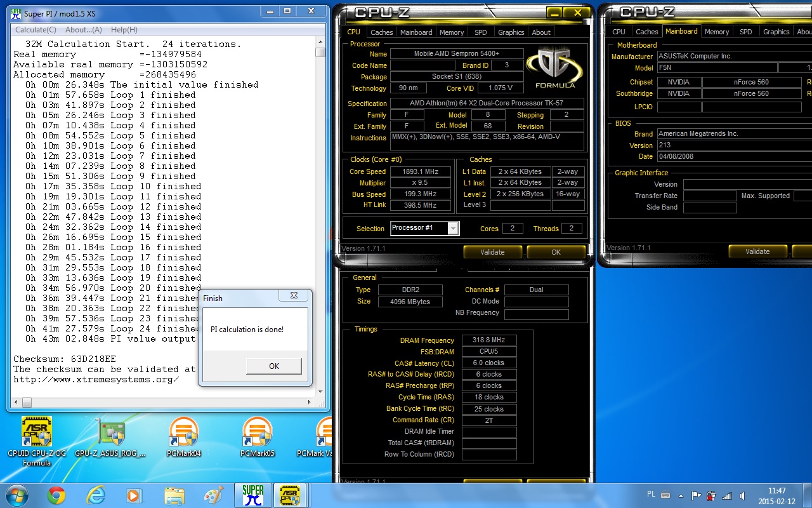The image size is (812, 508).
Task: Click OK in the Finish dialog
Action: coord(274,366)
